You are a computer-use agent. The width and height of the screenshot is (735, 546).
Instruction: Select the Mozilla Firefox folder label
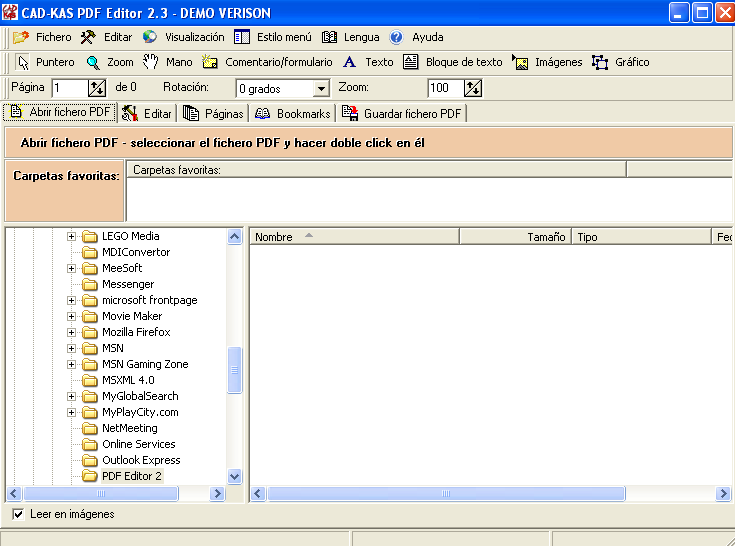pyautogui.click(x=136, y=332)
